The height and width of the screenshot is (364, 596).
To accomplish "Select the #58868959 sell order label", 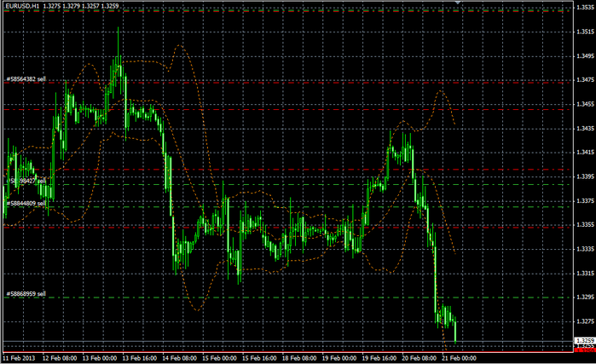I will tap(26, 294).
